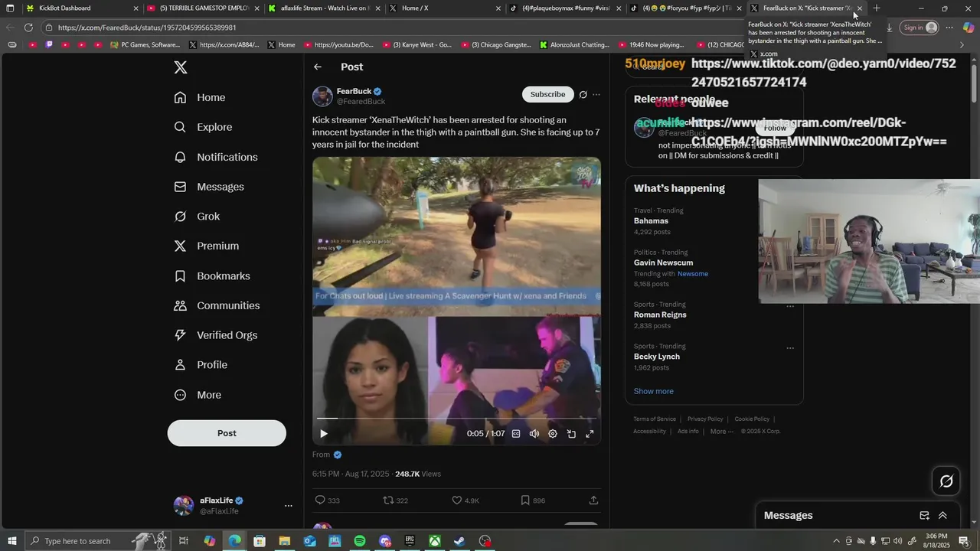Open a new browser tab
The width and height of the screenshot is (980, 551).
[877, 8]
